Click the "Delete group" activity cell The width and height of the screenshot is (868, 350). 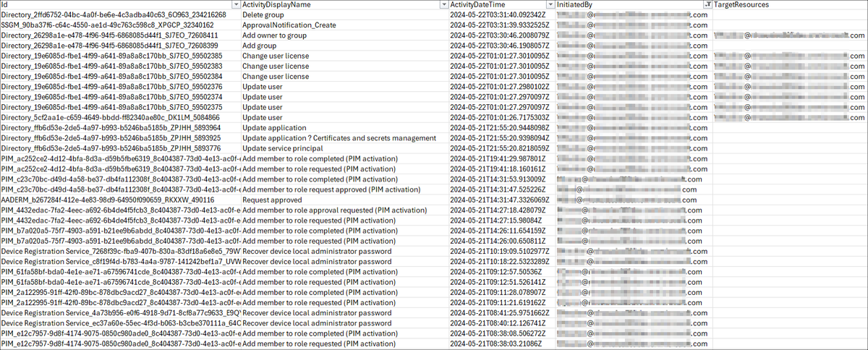(344, 14)
